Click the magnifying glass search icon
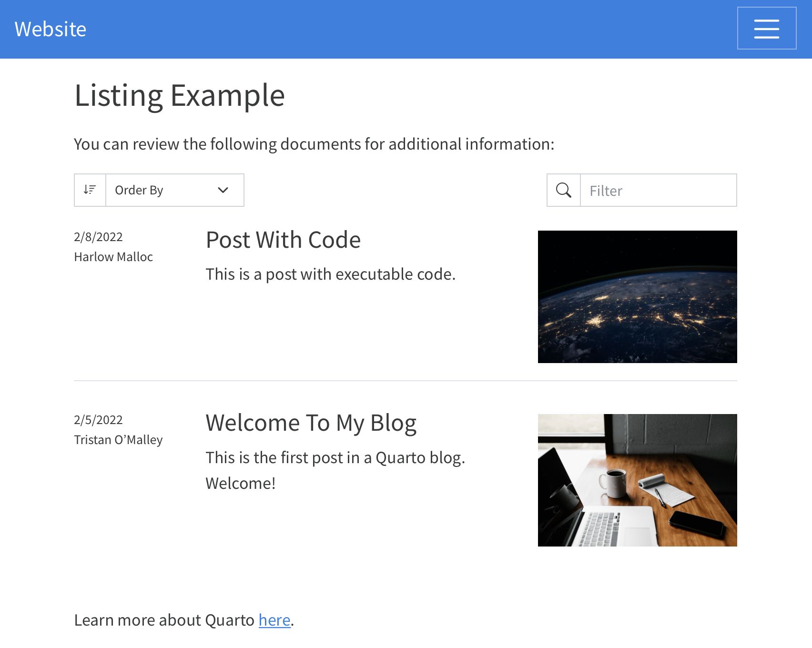Image resolution: width=812 pixels, height=648 pixels. click(564, 190)
